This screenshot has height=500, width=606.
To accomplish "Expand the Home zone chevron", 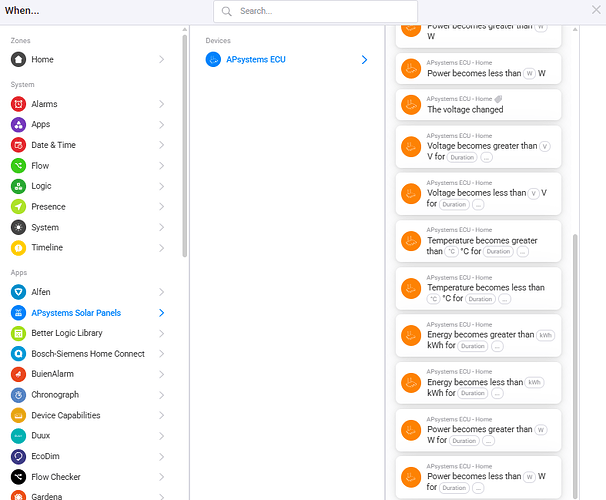I will point(162,60).
